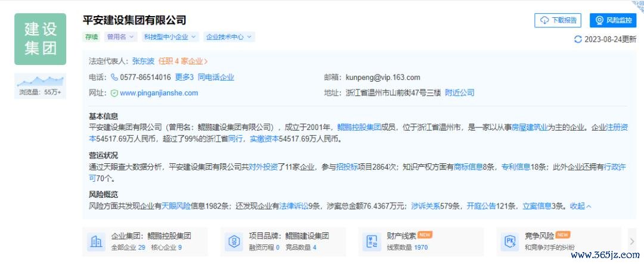Click 实缴资本 link
This screenshot has width=644, height=264.
point(264,139)
